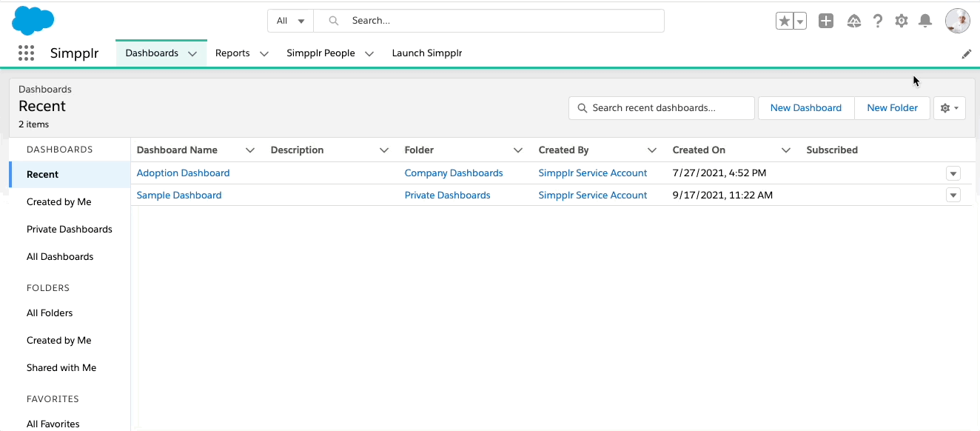Open Simpplr Service Account in Adoption Dashboard row
Image resolution: width=980 pixels, height=431 pixels.
593,173
